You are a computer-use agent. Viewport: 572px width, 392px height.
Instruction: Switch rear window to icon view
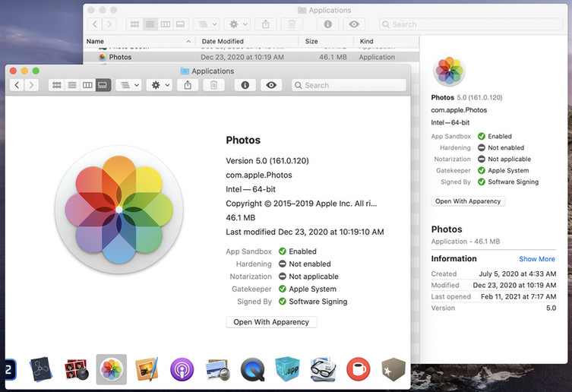[x=134, y=24]
